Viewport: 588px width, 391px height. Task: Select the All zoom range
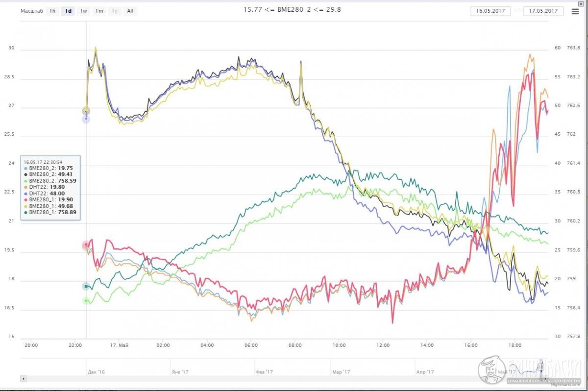tap(130, 11)
